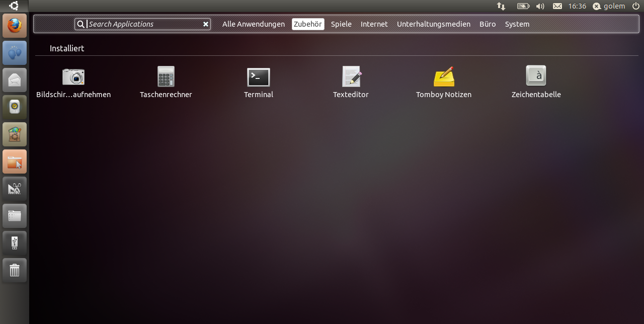644x324 pixels.
Task: Select the System category tab
Action: coord(517,24)
